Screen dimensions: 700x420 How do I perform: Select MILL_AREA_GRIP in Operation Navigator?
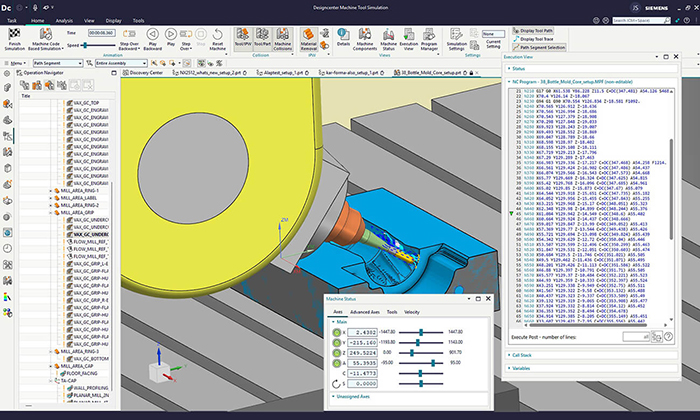point(78,212)
